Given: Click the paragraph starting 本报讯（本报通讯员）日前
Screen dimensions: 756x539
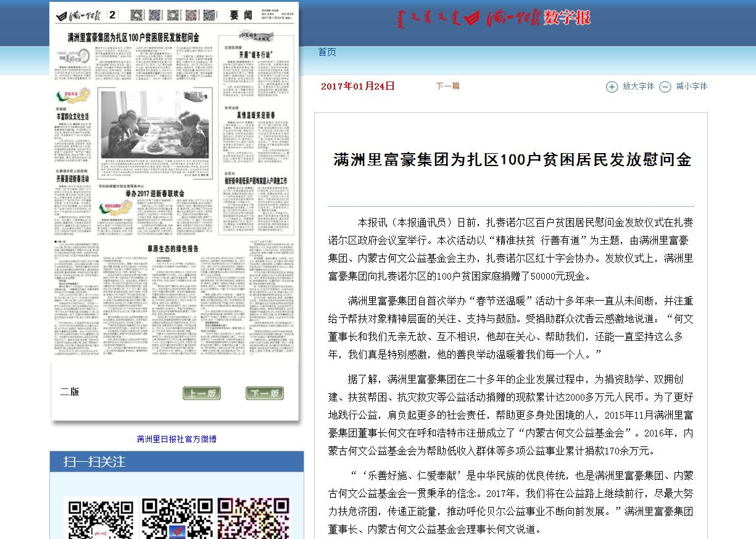Looking at the screenshot, I should [x=510, y=249].
